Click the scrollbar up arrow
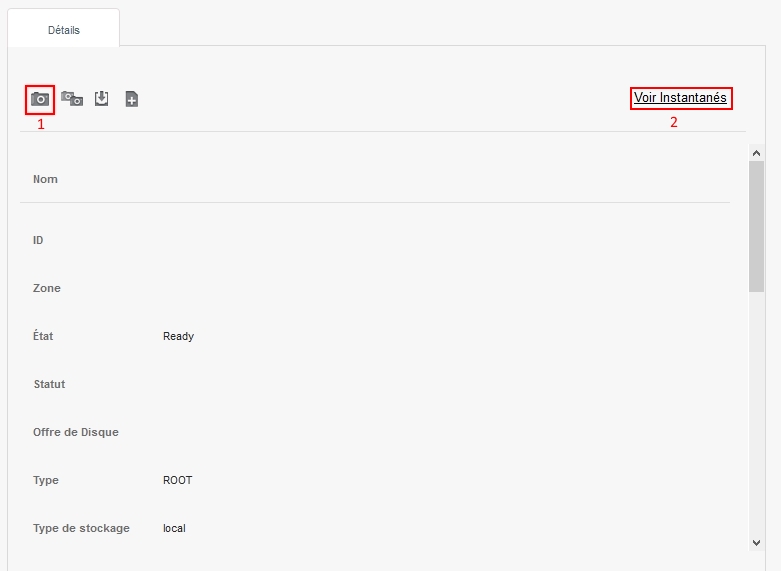781x571 pixels. 756,153
